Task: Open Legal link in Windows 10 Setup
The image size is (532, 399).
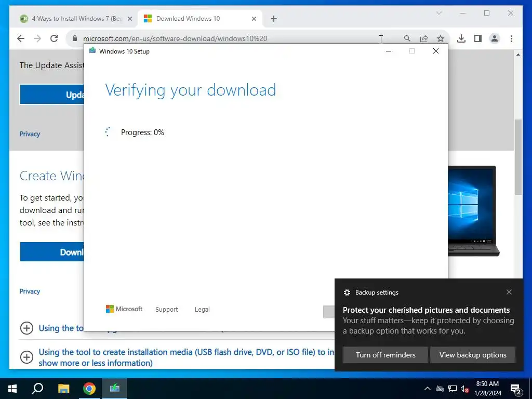Action: pyautogui.click(x=202, y=310)
